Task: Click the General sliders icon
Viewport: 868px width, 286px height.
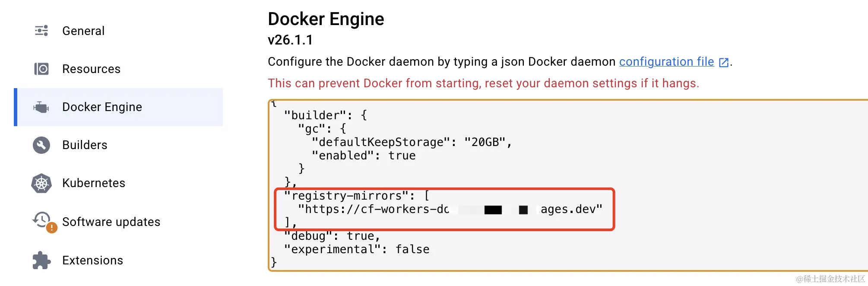Action: [x=41, y=31]
